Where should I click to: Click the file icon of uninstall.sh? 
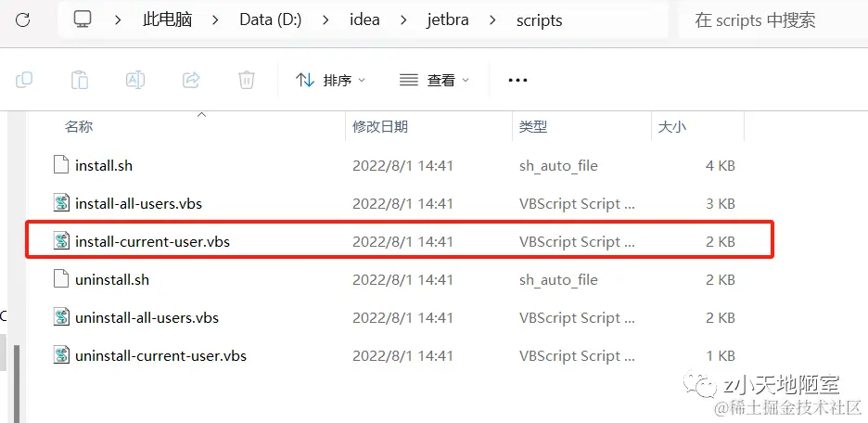point(61,279)
